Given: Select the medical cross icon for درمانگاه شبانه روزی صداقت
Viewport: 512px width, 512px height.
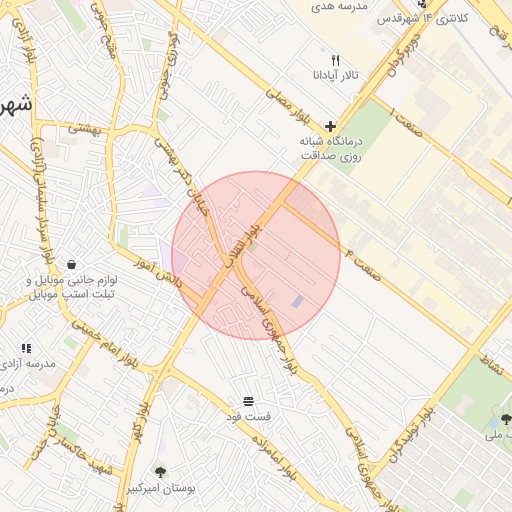Looking at the screenshot, I should tap(330, 127).
